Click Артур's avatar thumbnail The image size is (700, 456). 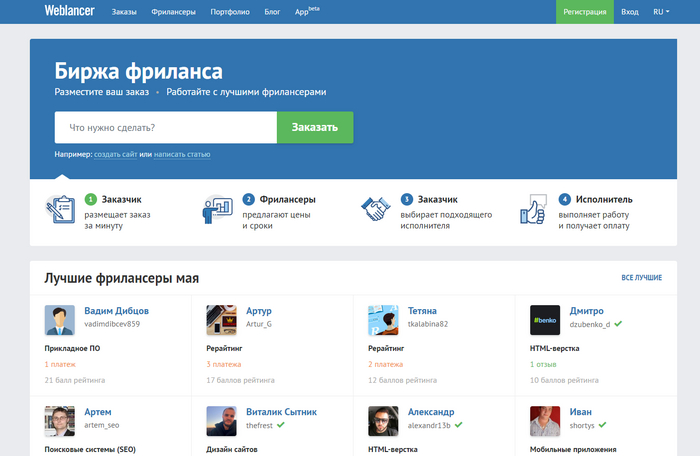click(221, 320)
